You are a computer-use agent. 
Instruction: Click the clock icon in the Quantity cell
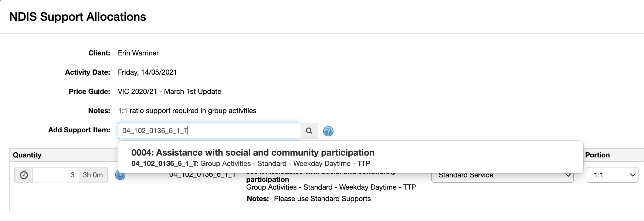pyautogui.click(x=23, y=175)
